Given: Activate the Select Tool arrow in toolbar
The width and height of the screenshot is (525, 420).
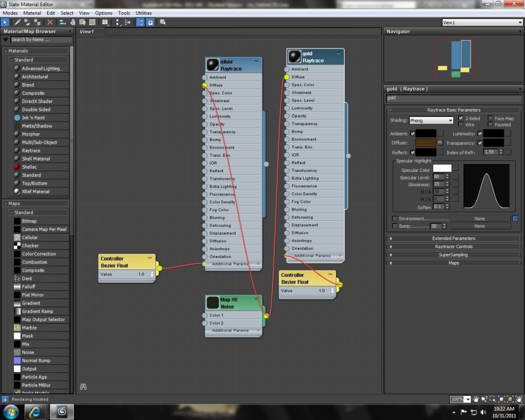Looking at the screenshot, I should coord(5,23).
